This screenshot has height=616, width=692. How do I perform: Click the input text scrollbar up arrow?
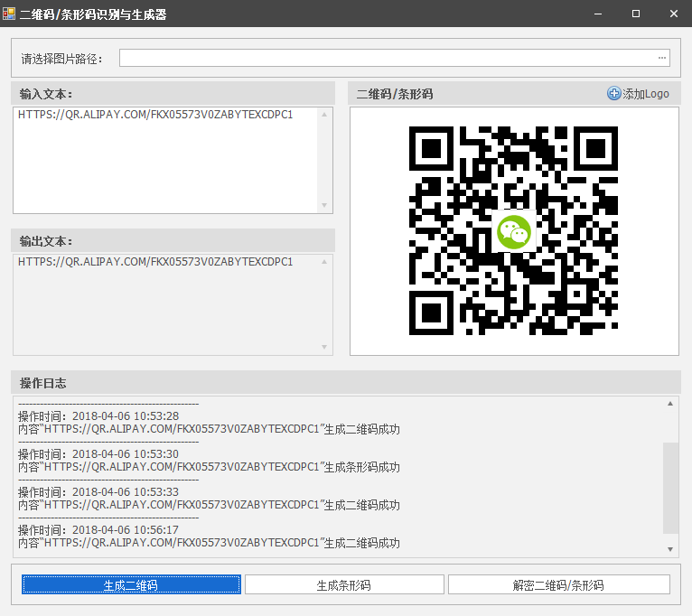coord(324,115)
